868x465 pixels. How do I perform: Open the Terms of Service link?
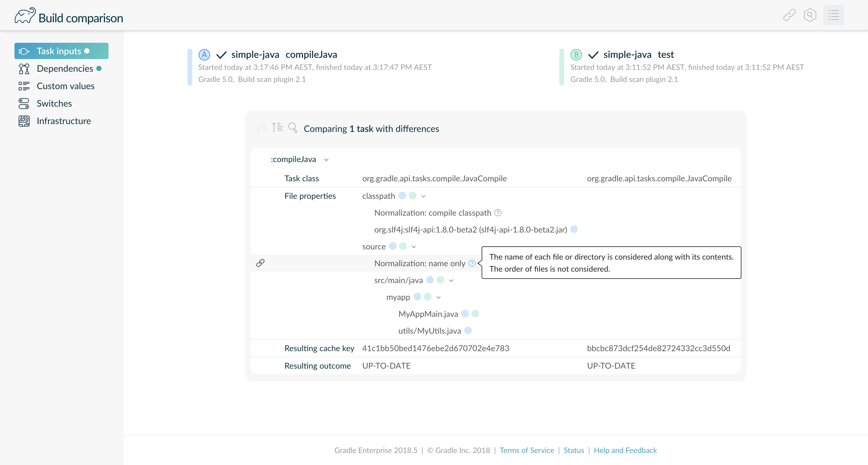coord(527,450)
